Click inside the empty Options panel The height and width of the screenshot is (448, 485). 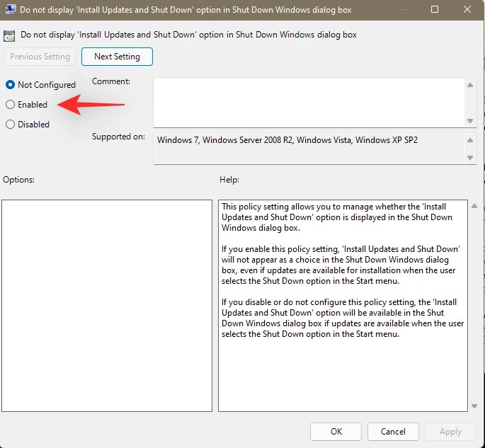pyautogui.click(x=107, y=306)
